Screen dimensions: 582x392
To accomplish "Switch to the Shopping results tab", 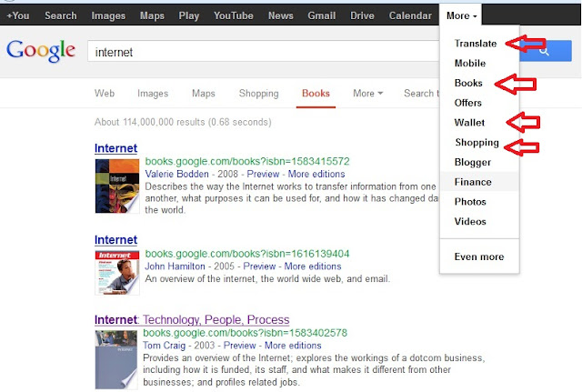I will pyautogui.click(x=258, y=93).
